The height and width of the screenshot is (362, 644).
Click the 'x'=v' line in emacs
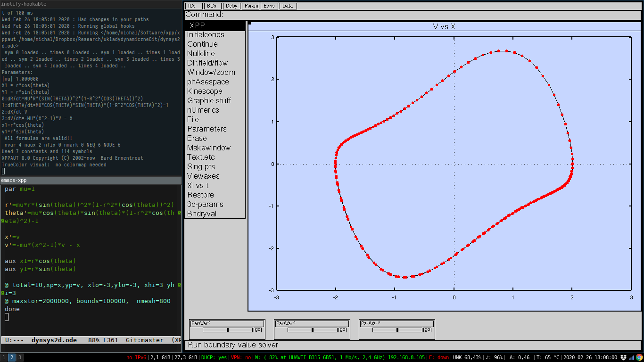tap(12, 237)
